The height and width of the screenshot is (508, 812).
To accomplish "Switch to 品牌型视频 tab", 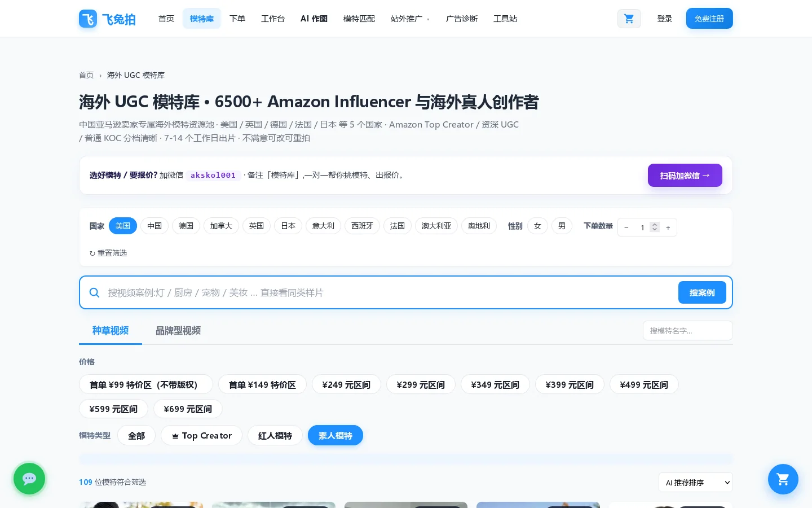I will pyautogui.click(x=178, y=331).
